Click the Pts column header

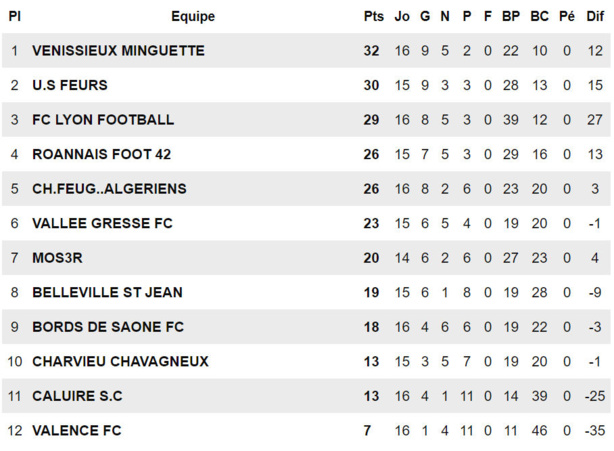[x=373, y=17]
